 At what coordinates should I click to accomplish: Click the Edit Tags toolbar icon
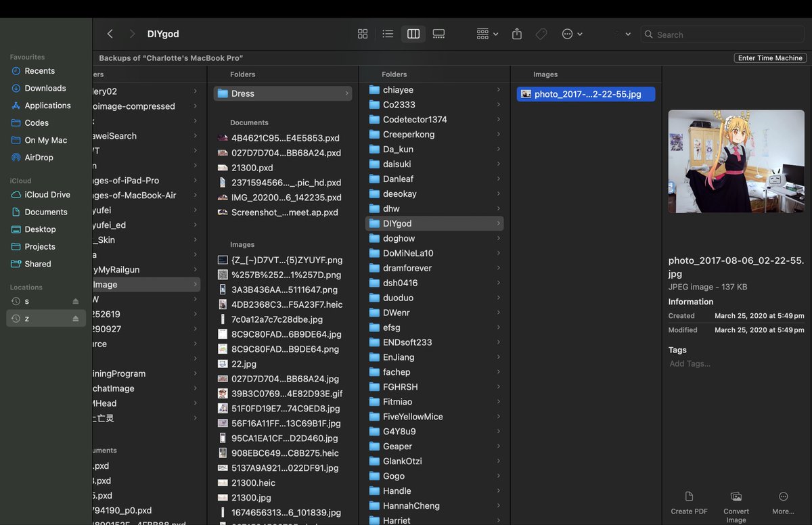tap(541, 34)
